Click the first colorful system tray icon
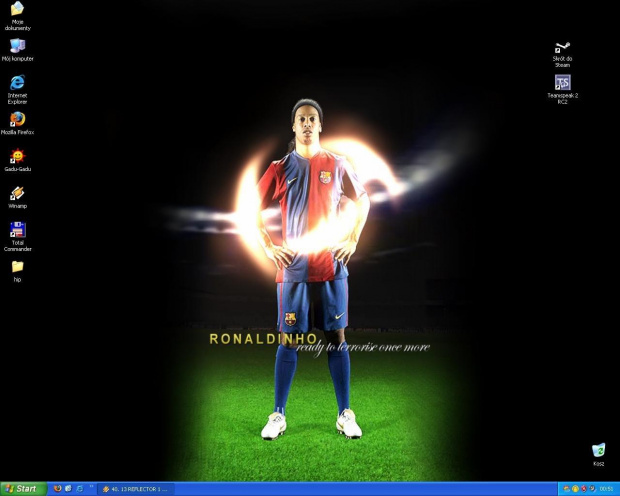The height and width of the screenshot is (496, 620). (566, 489)
